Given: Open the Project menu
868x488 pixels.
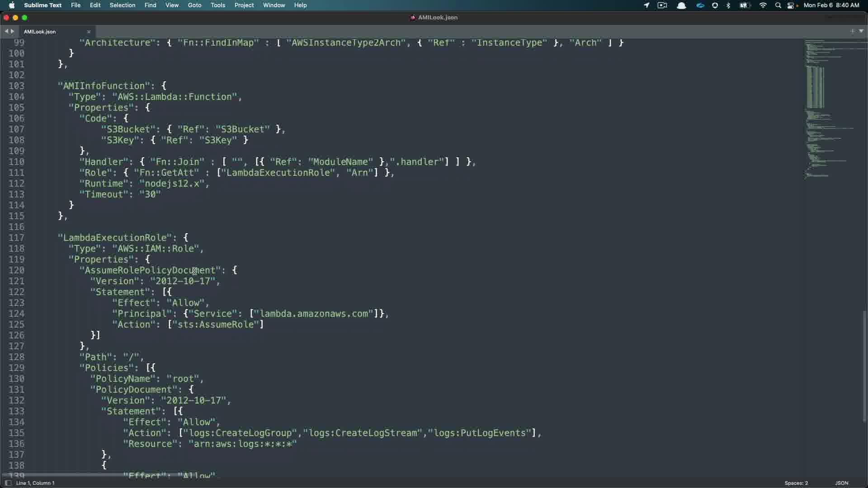Looking at the screenshot, I should [244, 5].
